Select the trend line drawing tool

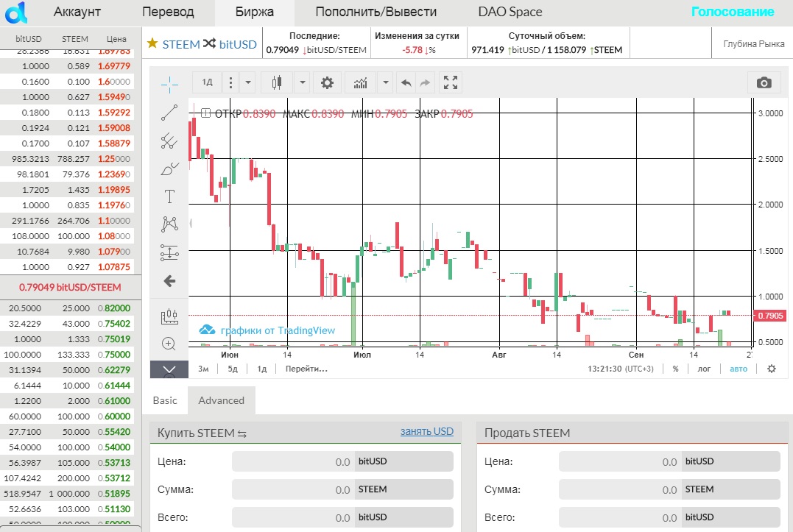169,113
